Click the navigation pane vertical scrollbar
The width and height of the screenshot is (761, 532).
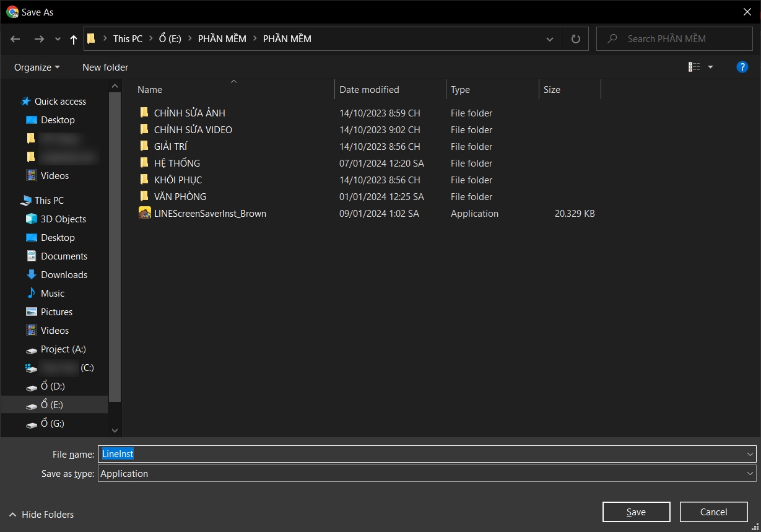click(115, 246)
